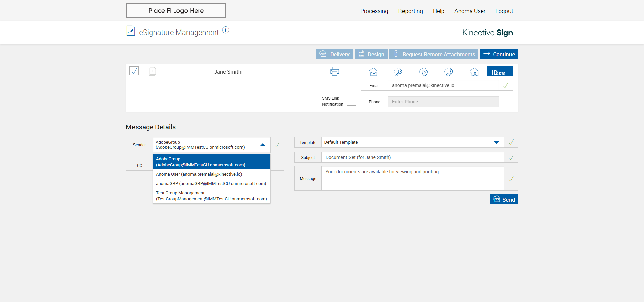The image size is (644, 302).
Task: Select the cloud key authentication icon
Action: (398, 72)
